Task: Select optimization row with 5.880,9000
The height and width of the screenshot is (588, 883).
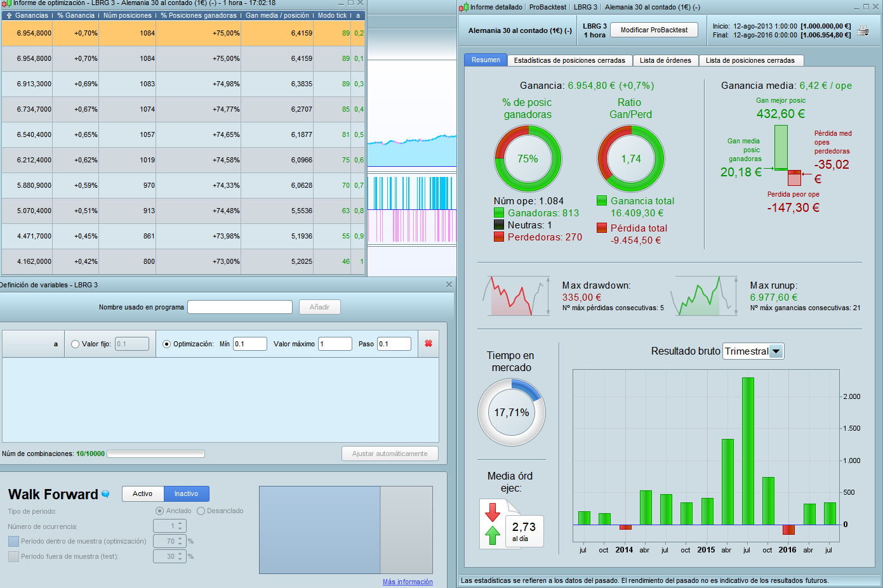Action: [x=183, y=185]
